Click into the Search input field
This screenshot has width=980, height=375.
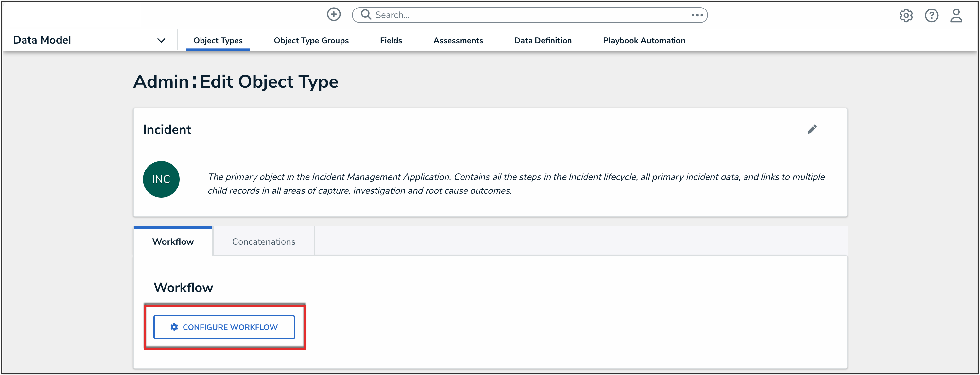(529, 15)
